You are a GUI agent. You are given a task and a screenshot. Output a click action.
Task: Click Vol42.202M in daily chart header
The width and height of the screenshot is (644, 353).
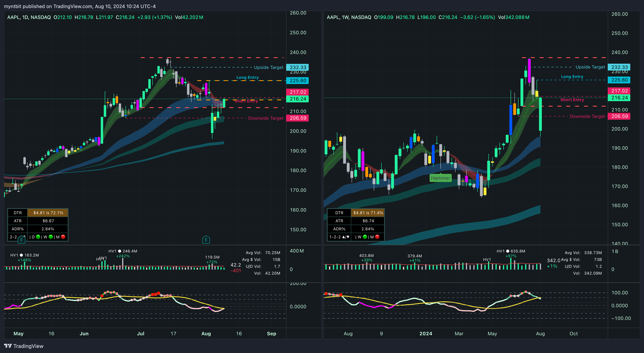point(189,17)
